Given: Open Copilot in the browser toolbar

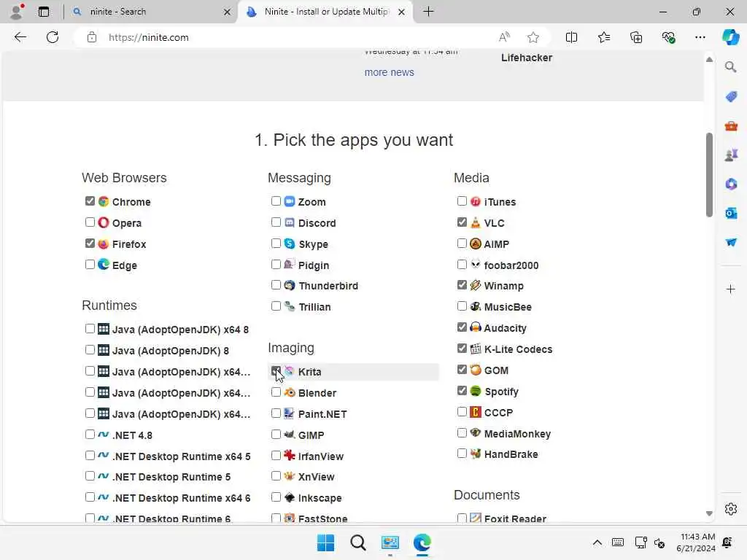Looking at the screenshot, I should pos(730,37).
